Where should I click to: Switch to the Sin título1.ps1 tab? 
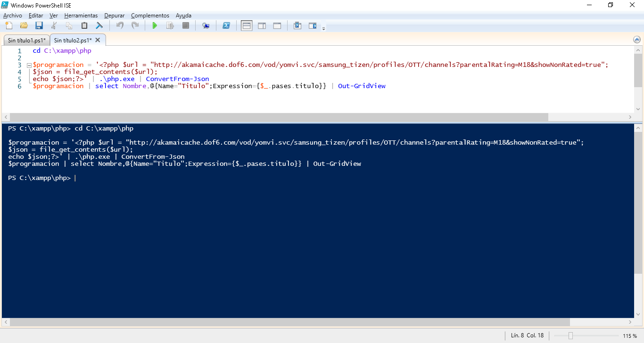[x=26, y=40]
